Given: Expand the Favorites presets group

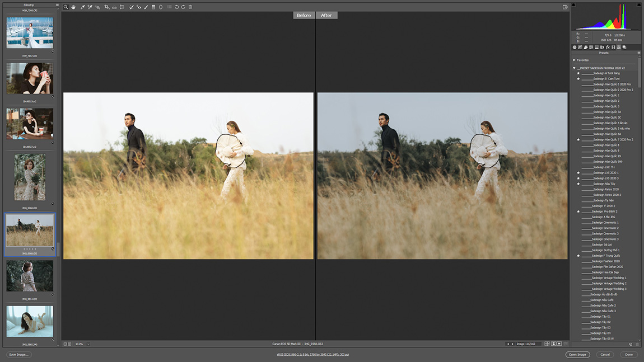Looking at the screenshot, I should [x=575, y=60].
